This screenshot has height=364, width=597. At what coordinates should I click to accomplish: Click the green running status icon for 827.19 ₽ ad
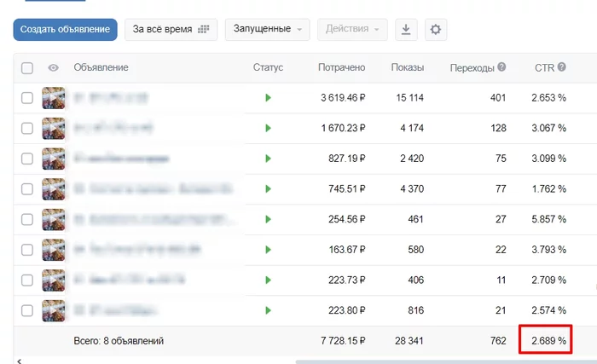pyautogui.click(x=268, y=159)
